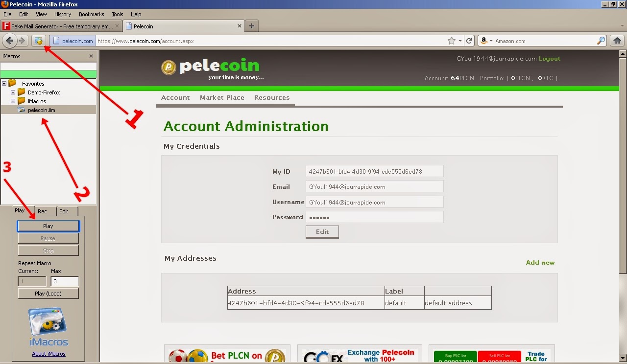This screenshot has width=627, height=364.
Task: Go back with the back arrow button
Action: (9, 41)
